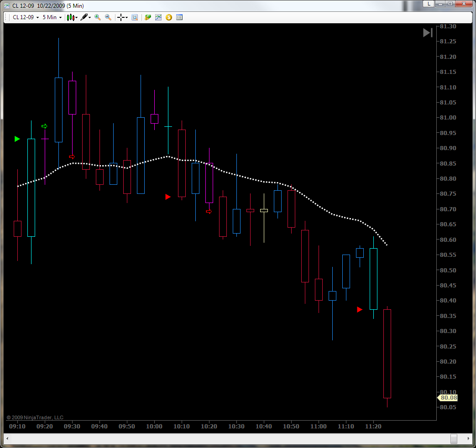Click the 10:30 time axis label
This screenshot has width=476, height=448.
tap(236, 427)
